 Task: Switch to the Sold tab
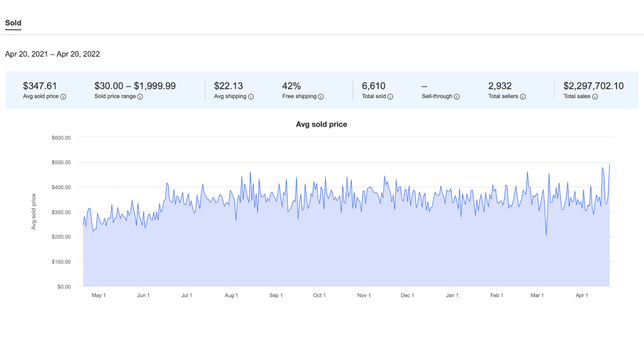point(13,23)
